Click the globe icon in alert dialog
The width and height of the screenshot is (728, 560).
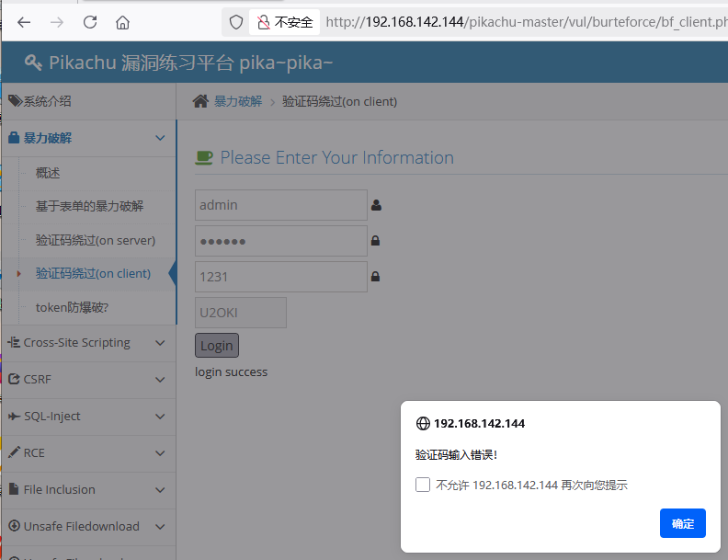pos(423,424)
